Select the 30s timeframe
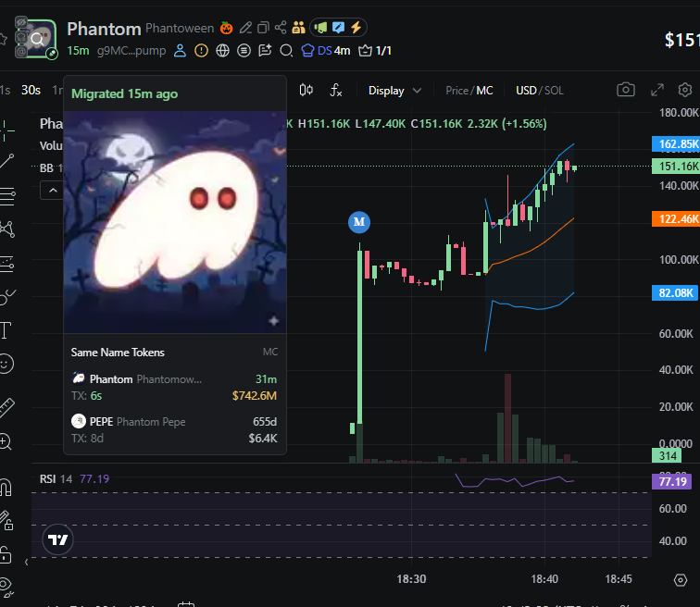Screen dimensions: 700x607 31,90
